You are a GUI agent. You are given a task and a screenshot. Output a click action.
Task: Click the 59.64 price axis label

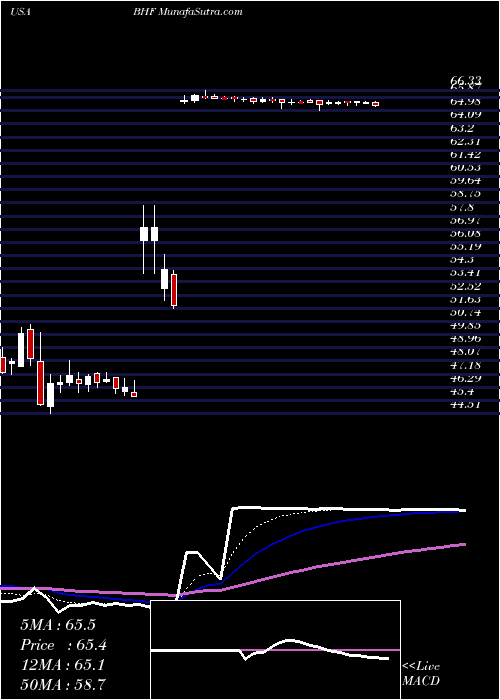[466, 181]
